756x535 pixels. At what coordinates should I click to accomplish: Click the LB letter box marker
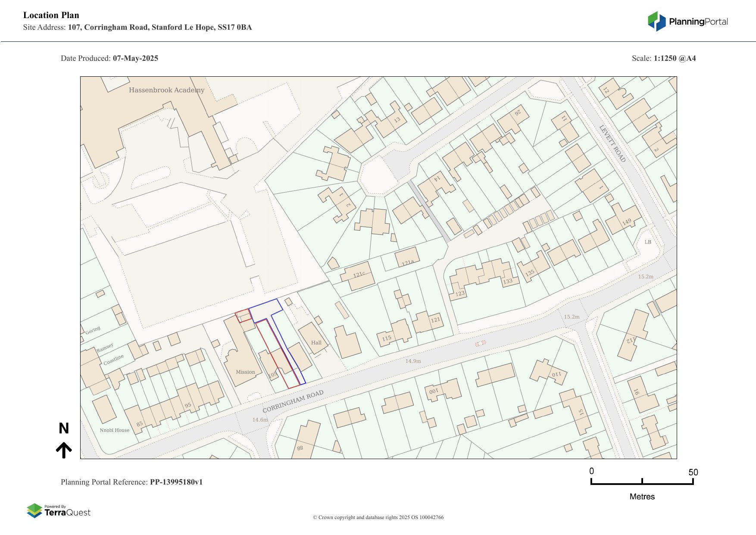pos(648,242)
